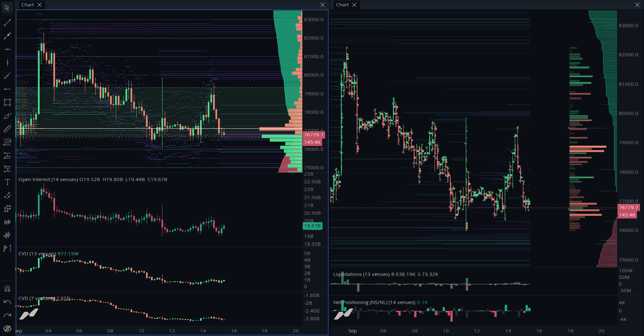Select the short position levels tool
This screenshot has width=644, height=336.
7,169
